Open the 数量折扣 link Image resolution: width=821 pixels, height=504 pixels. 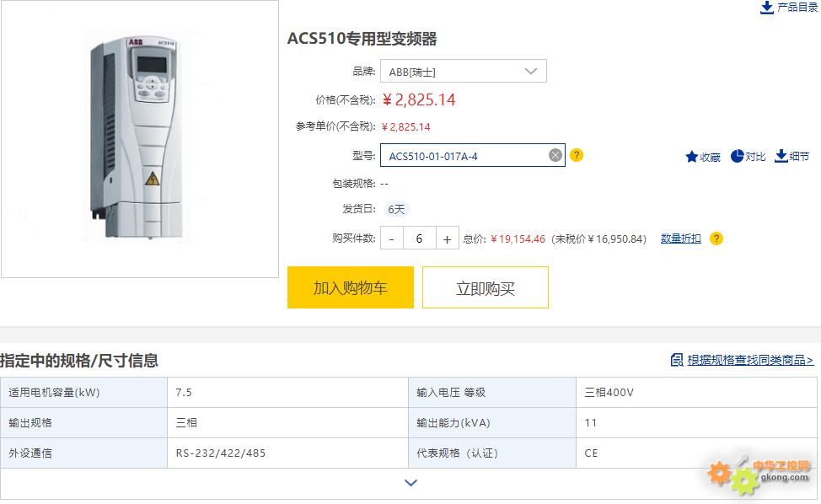pos(681,239)
